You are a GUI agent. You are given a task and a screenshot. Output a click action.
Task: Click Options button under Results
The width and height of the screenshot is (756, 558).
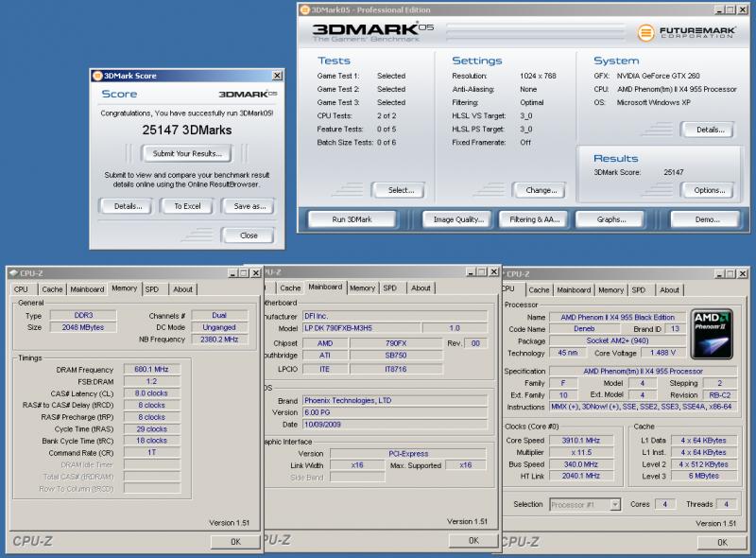[708, 190]
